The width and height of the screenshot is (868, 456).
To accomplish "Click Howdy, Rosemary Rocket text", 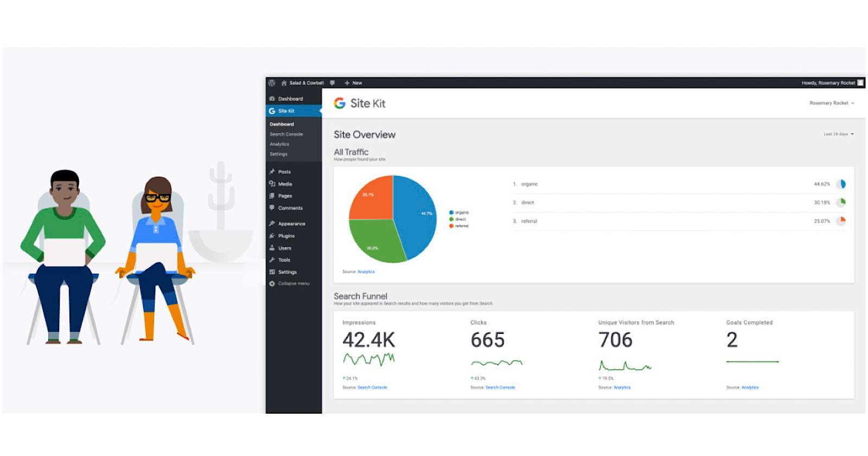I will coord(828,83).
